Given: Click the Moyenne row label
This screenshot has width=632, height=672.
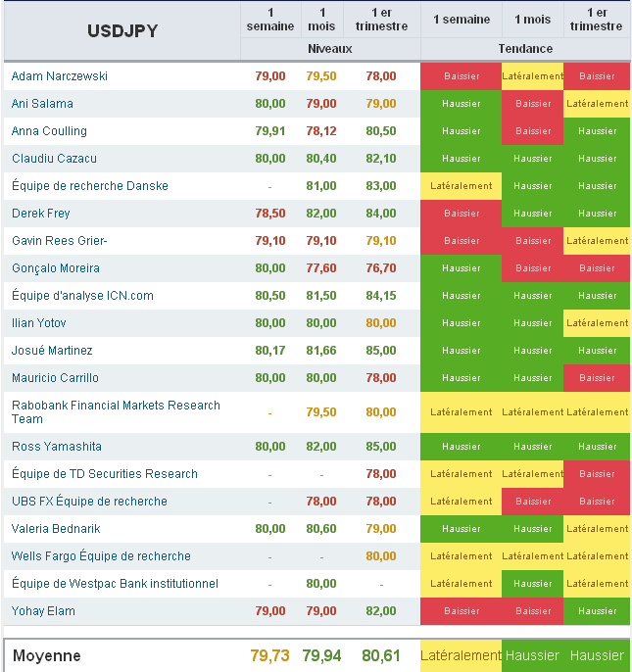Looking at the screenshot, I should pos(47,655).
